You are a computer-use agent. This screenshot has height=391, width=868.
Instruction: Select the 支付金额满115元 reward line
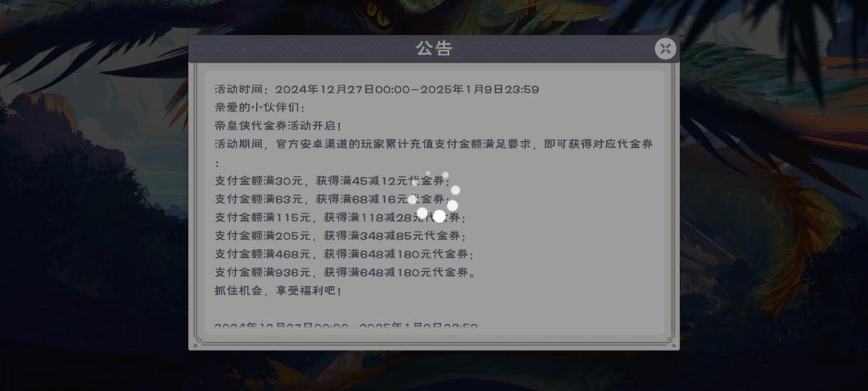[x=341, y=217]
